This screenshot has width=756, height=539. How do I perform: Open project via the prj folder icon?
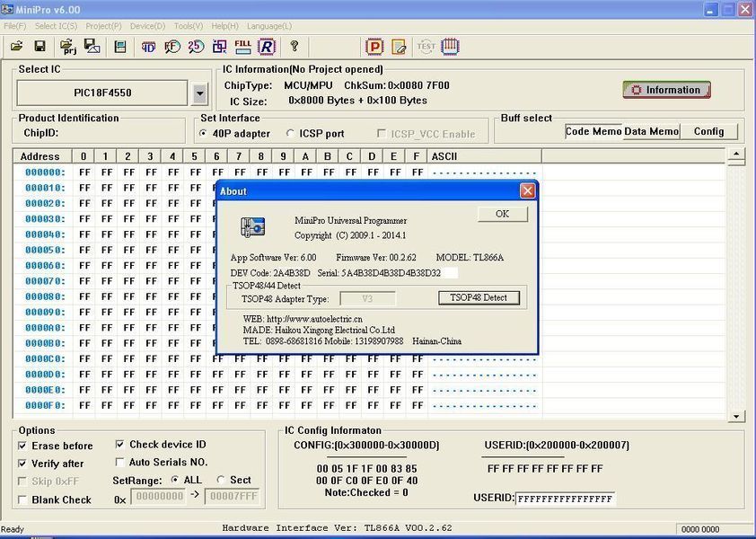tap(68, 47)
